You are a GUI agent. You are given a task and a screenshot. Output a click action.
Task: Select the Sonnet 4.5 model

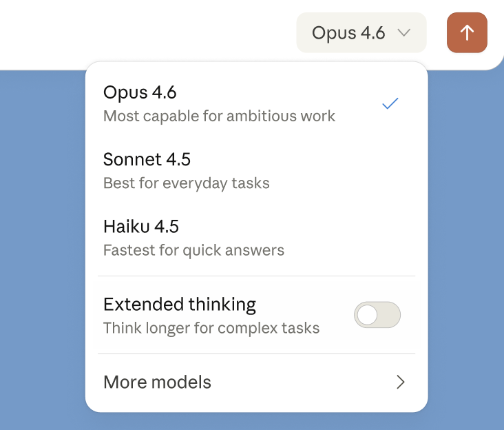coord(147,159)
